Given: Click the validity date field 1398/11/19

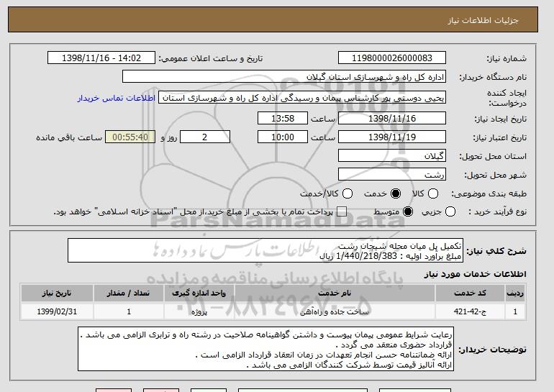Looking at the screenshot, I should click(x=392, y=137).
